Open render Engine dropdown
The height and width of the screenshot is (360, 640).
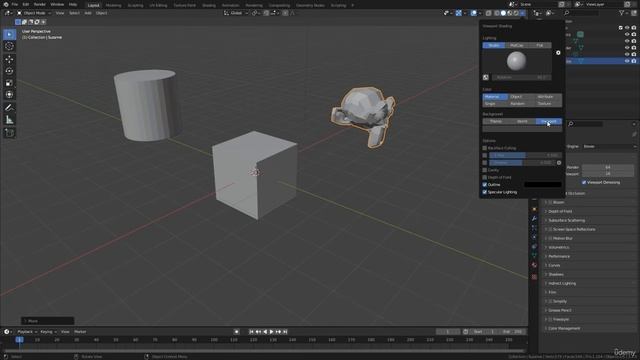pyautogui.click(x=609, y=146)
